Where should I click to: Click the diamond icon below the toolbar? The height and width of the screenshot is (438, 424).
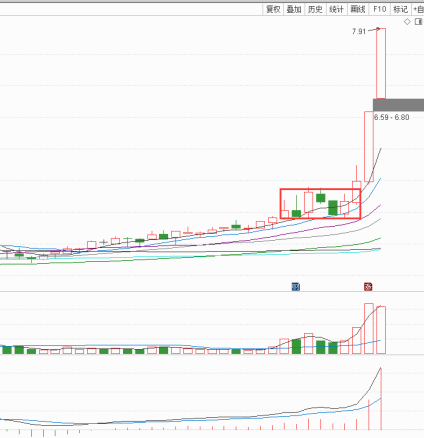click(407, 22)
